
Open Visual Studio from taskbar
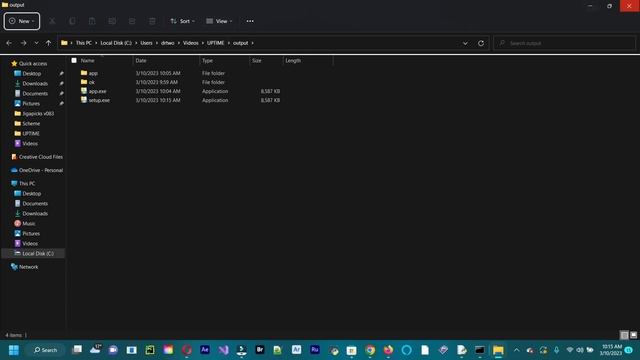pos(223,350)
